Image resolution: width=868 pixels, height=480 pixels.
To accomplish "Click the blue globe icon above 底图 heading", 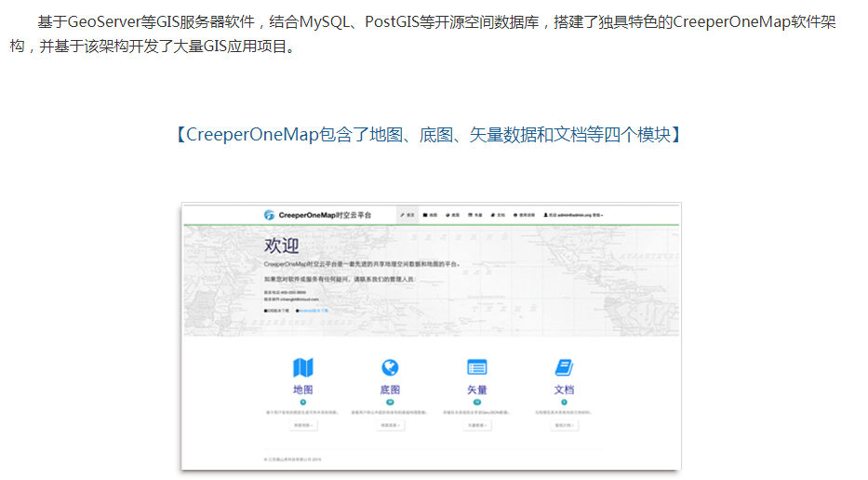I will [x=390, y=367].
